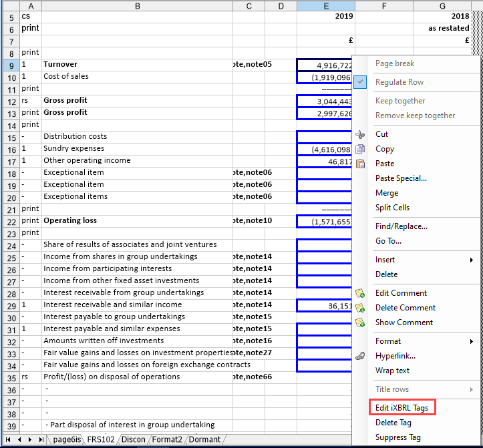Image resolution: width=483 pixels, height=448 pixels.
Task: Select column A header
Action: point(31,6)
